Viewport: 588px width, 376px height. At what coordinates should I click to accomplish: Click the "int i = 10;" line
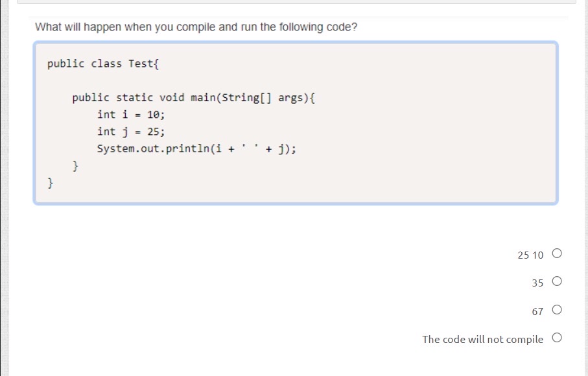point(131,114)
